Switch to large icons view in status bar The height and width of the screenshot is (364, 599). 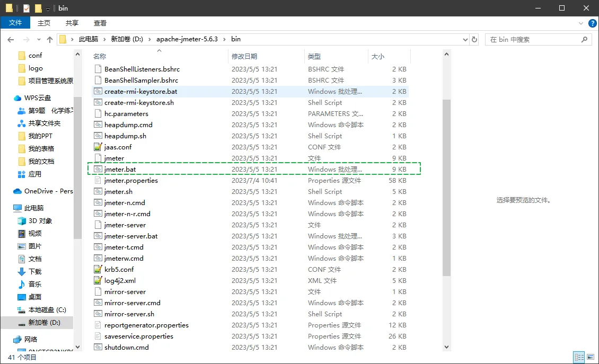(x=591, y=357)
